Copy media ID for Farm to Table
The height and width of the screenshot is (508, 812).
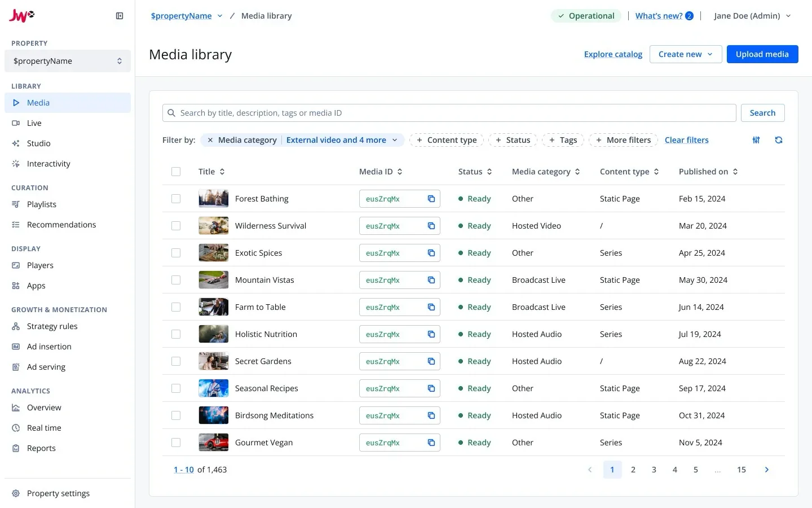pos(431,307)
